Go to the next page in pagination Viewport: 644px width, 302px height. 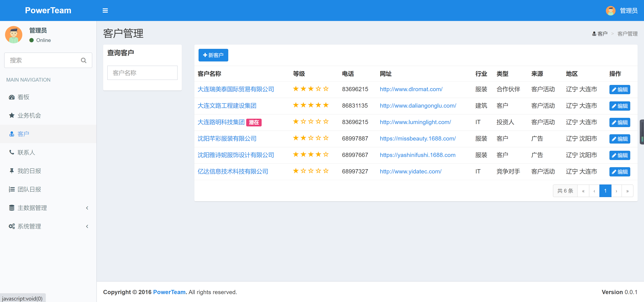pyautogui.click(x=616, y=191)
